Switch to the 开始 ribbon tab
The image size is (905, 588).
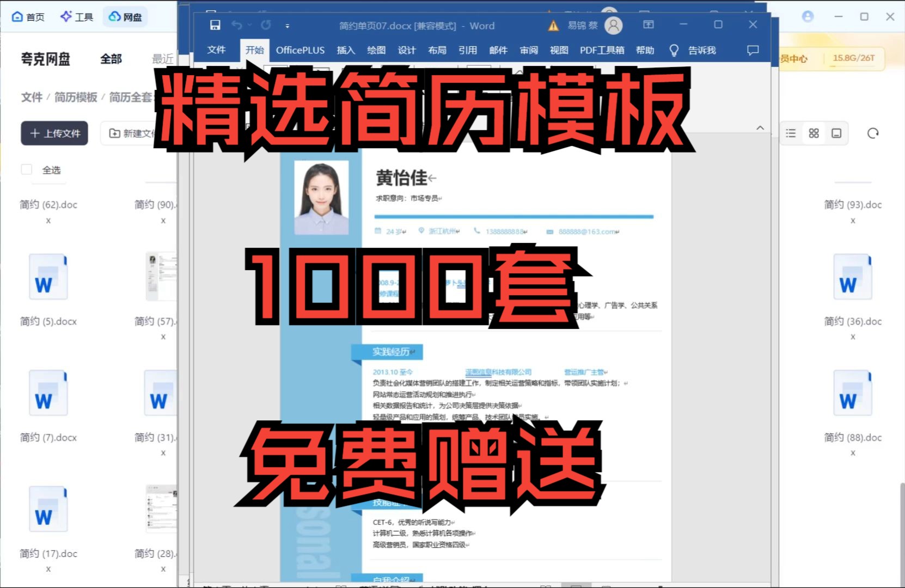(x=254, y=50)
